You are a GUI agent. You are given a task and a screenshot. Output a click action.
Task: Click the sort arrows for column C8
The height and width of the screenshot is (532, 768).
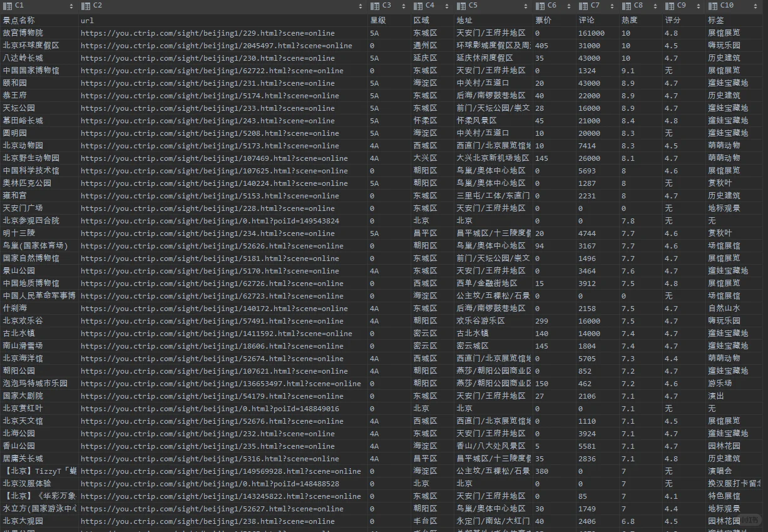655,6
